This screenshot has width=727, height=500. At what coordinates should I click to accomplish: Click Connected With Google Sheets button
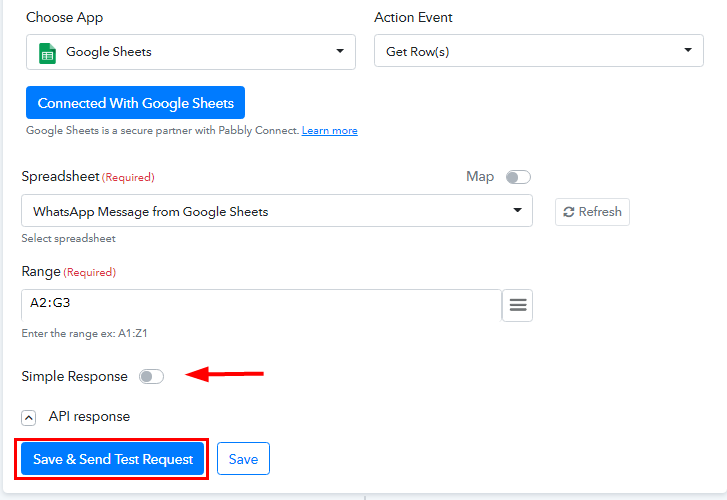135,103
